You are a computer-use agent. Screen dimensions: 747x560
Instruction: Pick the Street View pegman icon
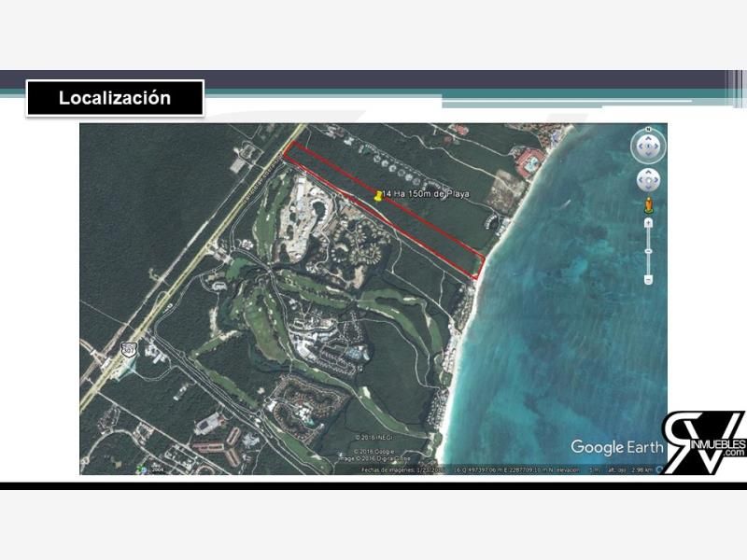tap(648, 205)
